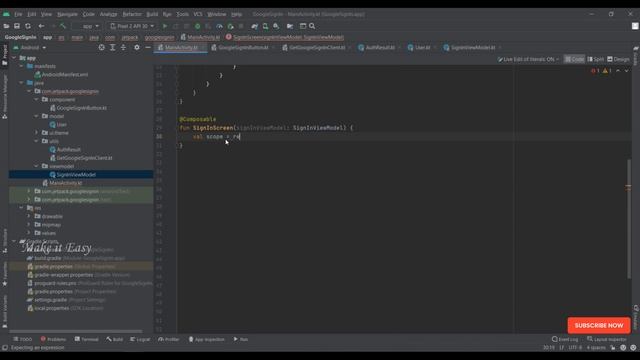640x360 pixels.
Task: Switch editor to Code view
Action: click(x=574, y=59)
